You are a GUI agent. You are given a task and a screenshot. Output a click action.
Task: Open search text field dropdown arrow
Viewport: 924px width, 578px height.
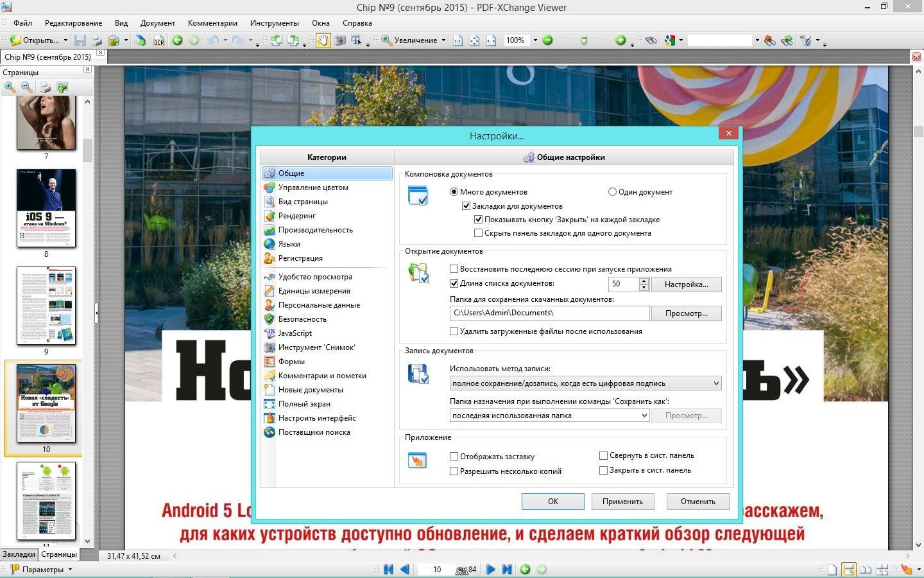pos(757,40)
